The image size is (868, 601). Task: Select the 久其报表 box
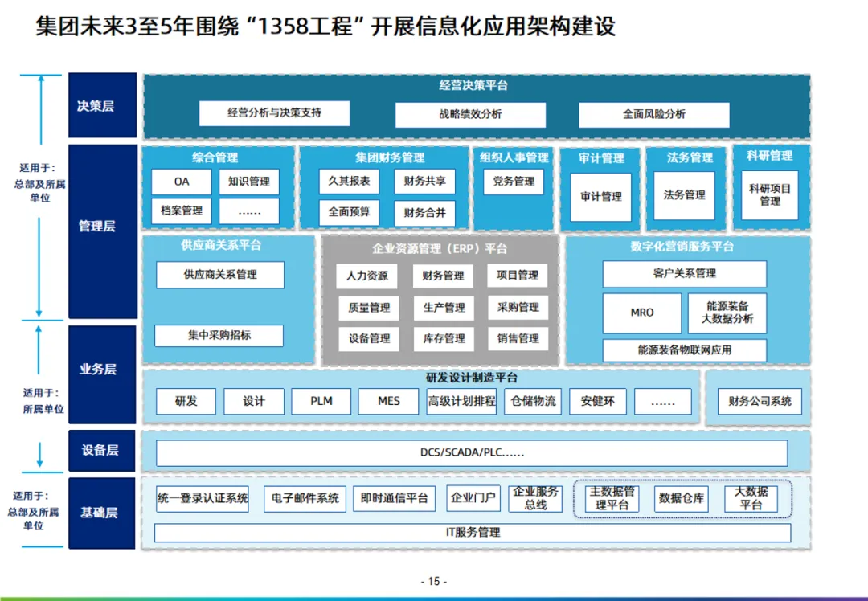350,181
